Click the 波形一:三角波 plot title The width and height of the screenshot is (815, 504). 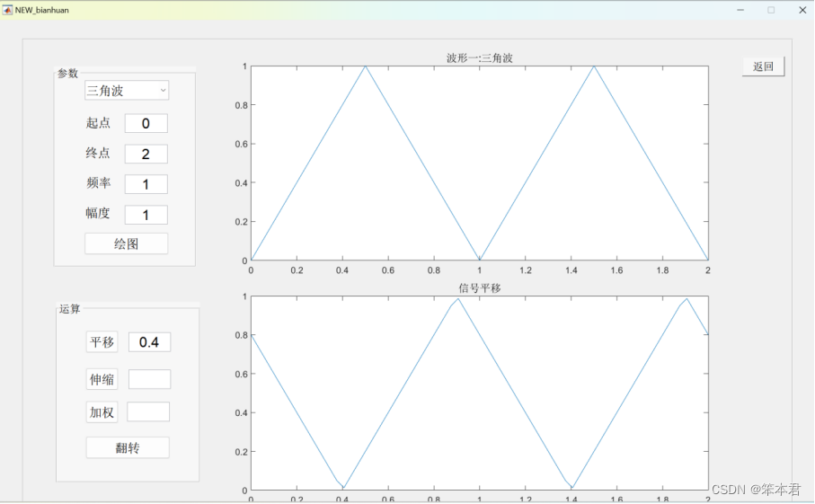point(480,57)
